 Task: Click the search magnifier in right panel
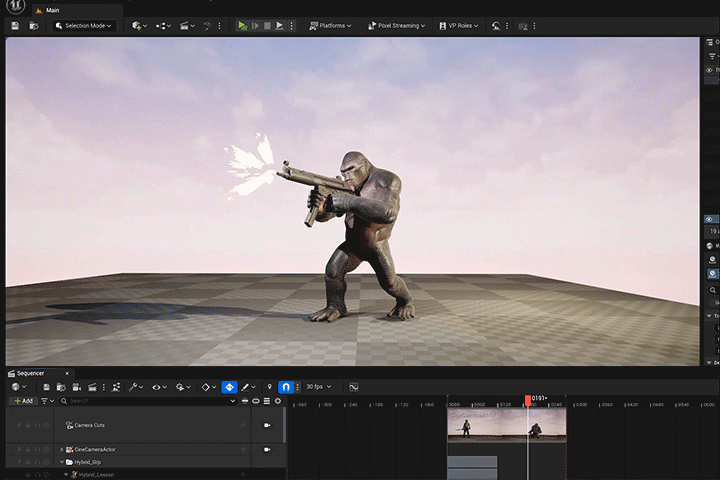(712, 290)
